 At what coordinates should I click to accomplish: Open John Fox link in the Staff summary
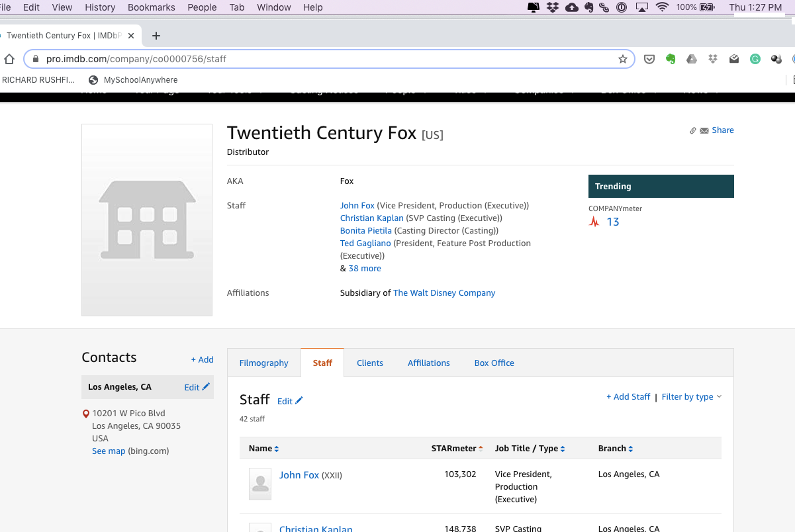357,206
